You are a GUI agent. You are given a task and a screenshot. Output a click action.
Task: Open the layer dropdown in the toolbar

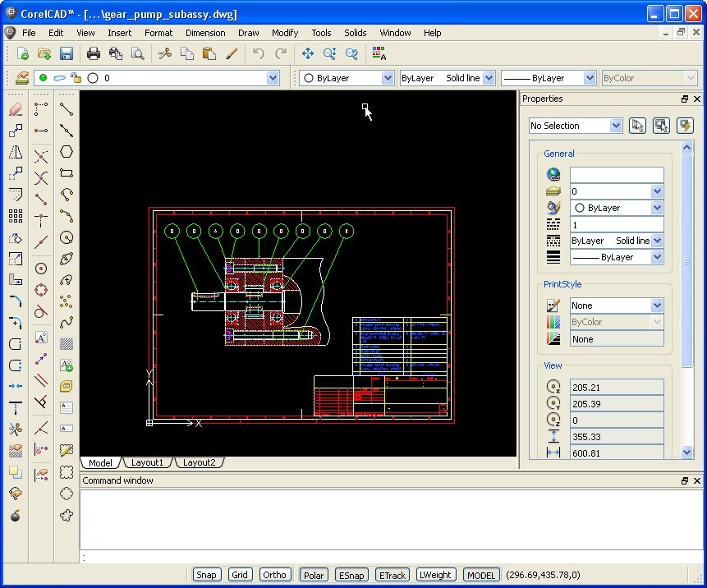coord(273,78)
